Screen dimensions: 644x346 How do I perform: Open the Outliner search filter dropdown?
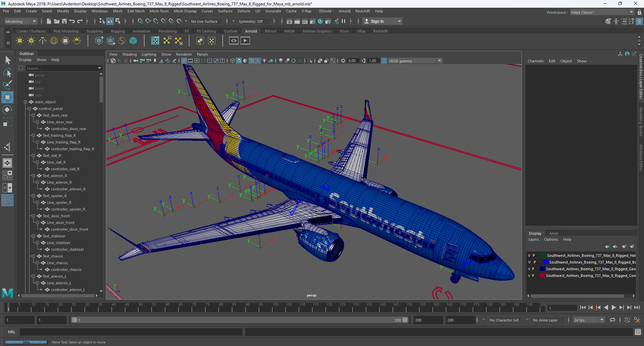(x=100, y=68)
